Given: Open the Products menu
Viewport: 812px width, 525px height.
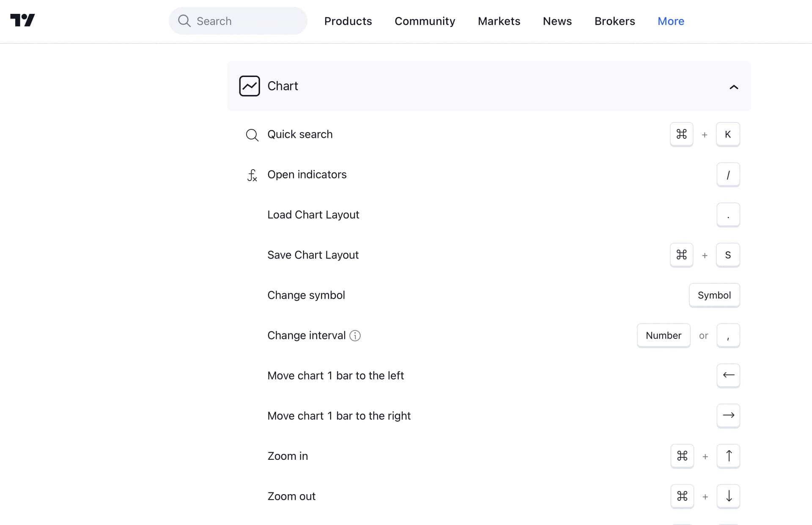Looking at the screenshot, I should coord(348,21).
